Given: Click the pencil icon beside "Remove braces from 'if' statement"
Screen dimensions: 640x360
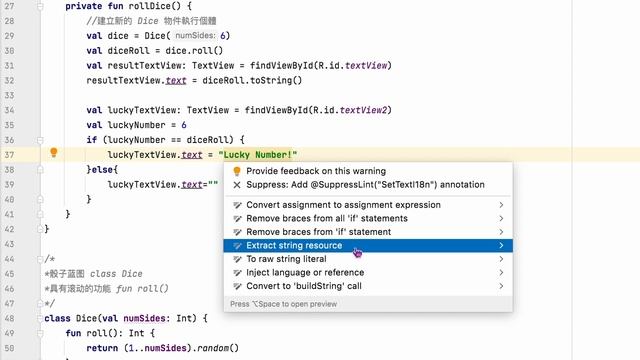Looking at the screenshot, I should [x=237, y=232].
